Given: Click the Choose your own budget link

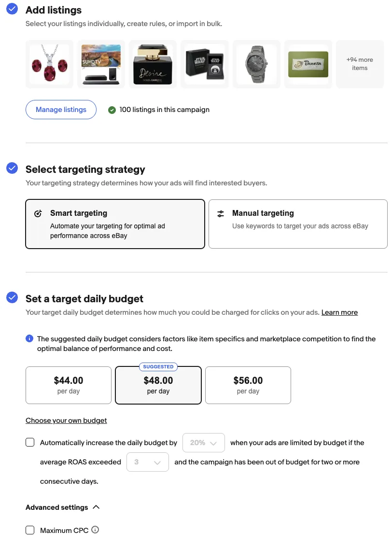Looking at the screenshot, I should point(66,420).
